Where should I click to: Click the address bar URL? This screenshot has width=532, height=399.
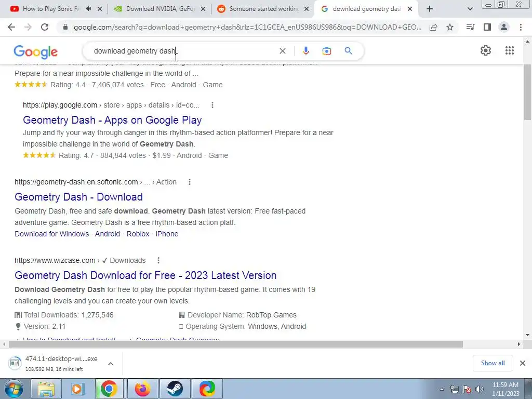pyautogui.click(x=248, y=27)
